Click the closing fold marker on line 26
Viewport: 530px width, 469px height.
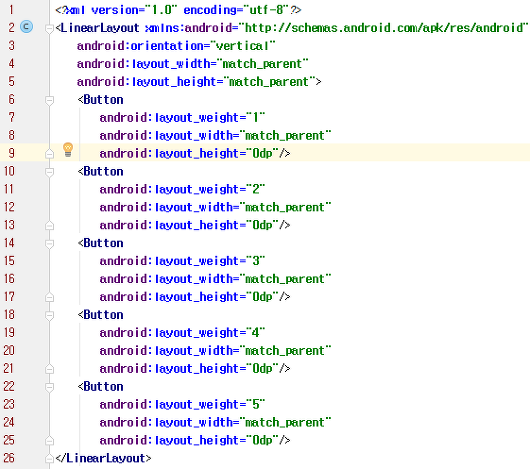(x=49, y=459)
